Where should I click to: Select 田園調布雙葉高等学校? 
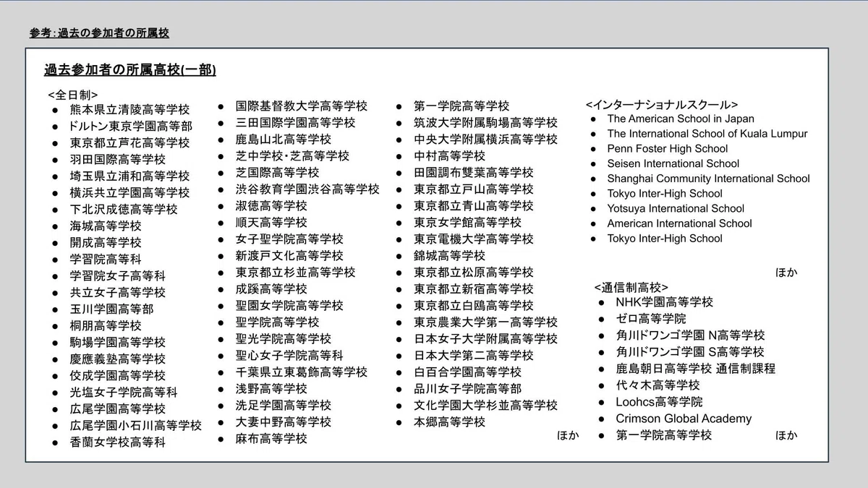click(474, 173)
